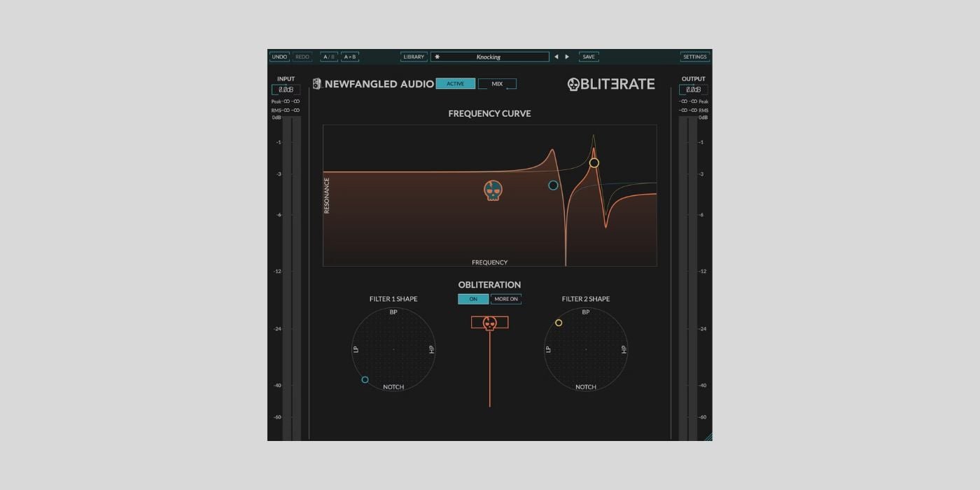Image resolution: width=980 pixels, height=490 pixels.
Task: Toggle the Active bypass button
Action: 456,84
